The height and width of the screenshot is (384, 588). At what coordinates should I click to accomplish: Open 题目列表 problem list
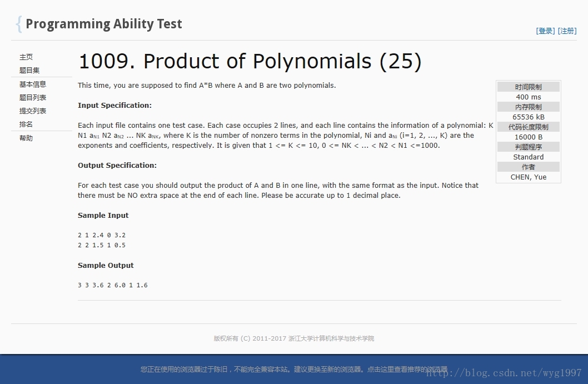33,98
